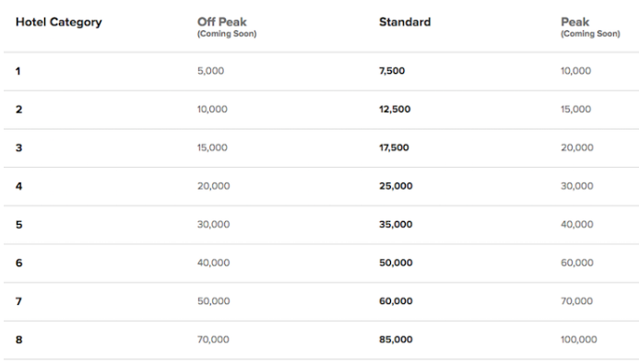Select Standard value 7,500
This screenshot has width=639, height=364.
392,71
